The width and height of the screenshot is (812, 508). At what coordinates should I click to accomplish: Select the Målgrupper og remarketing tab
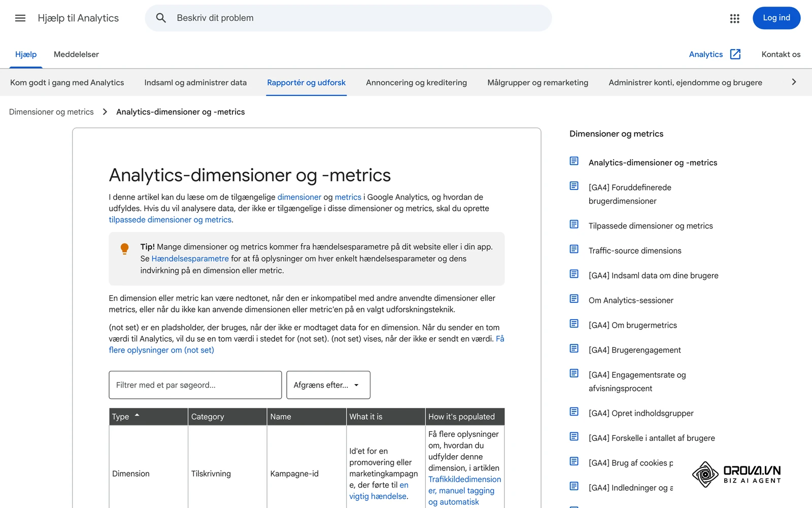pos(537,83)
